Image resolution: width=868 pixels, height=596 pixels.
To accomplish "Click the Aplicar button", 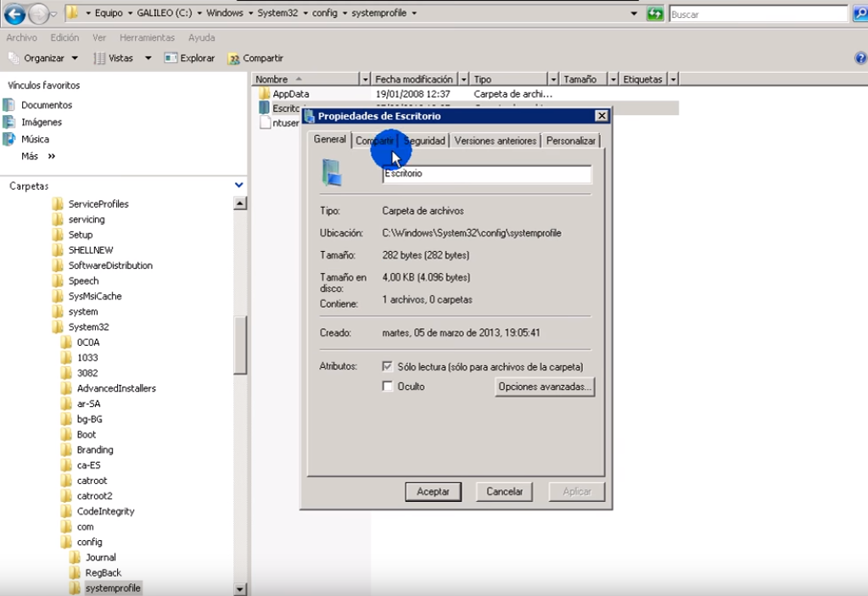I will coord(576,492).
